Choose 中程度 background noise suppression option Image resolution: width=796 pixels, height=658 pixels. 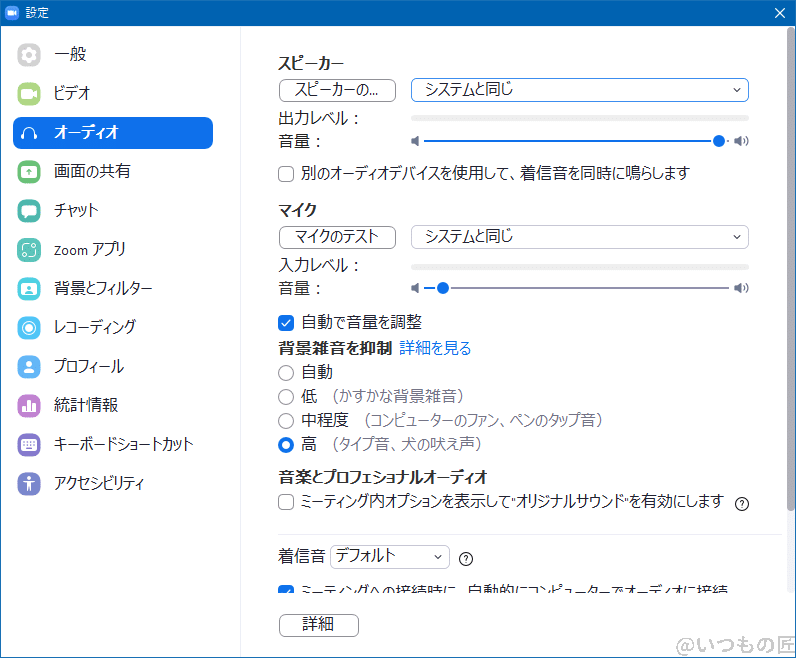(286, 421)
